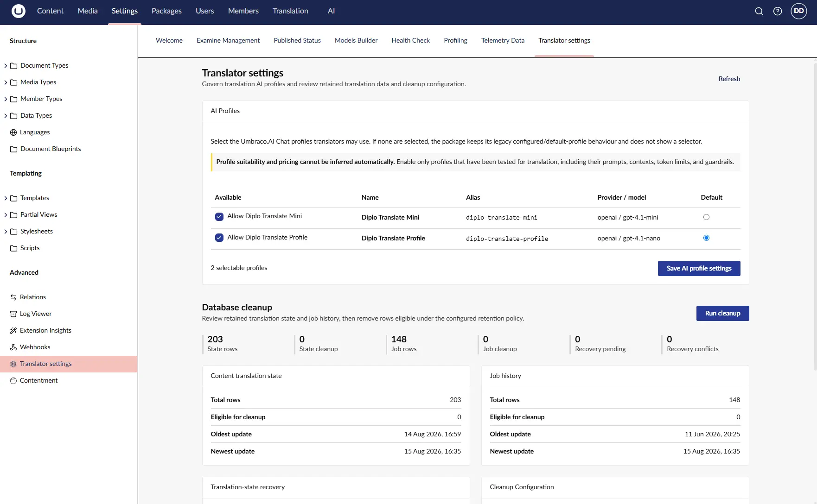Click the Media Types folder icon
817x504 pixels.
tap(14, 82)
